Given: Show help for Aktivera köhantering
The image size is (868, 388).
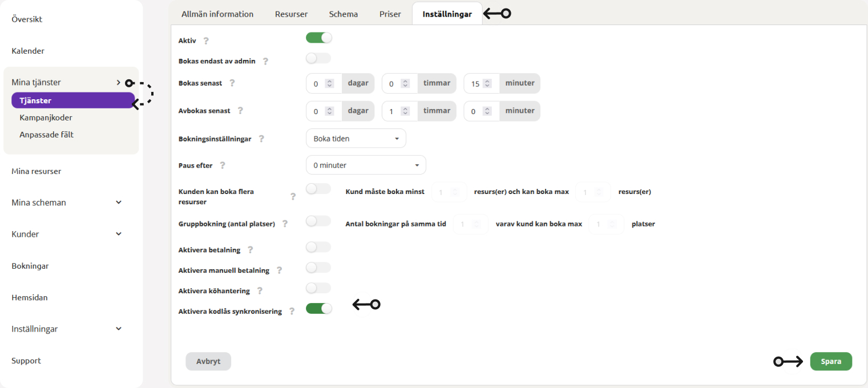Looking at the screenshot, I should (x=260, y=291).
